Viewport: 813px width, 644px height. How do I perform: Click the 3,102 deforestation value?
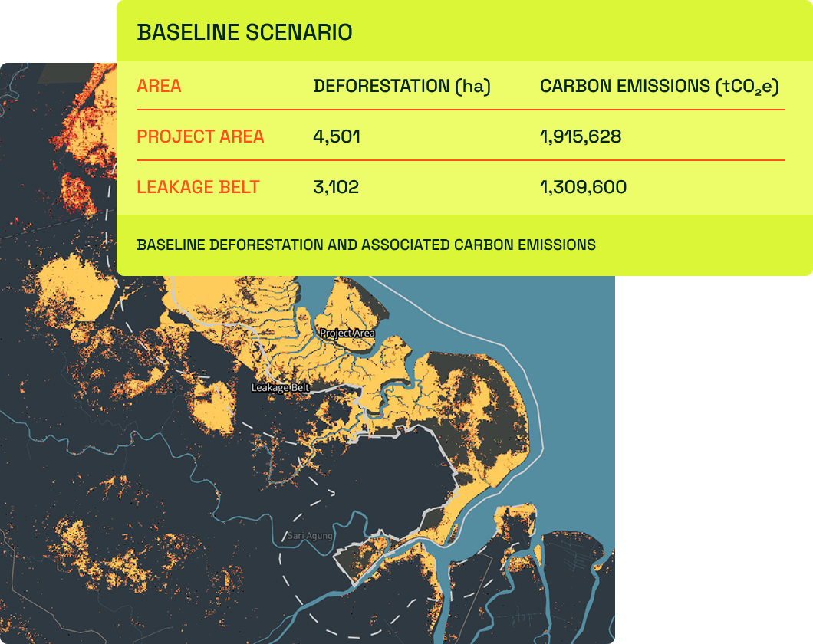pos(336,187)
